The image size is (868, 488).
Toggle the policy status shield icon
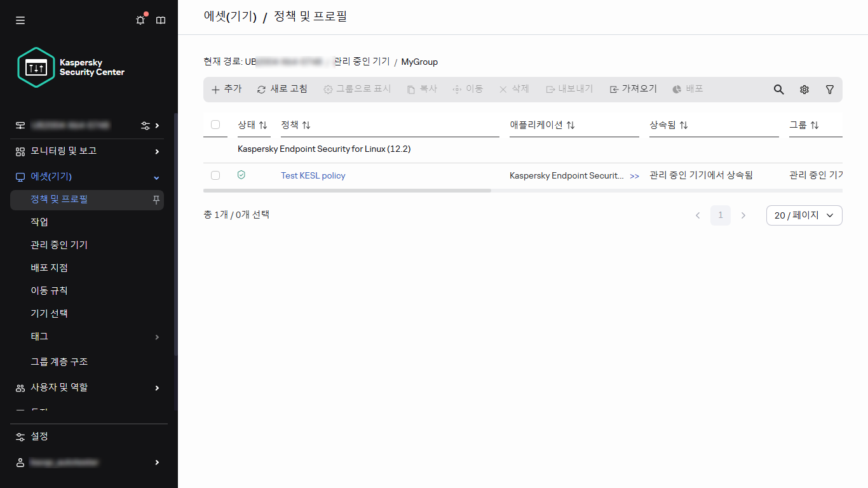(241, 175)
